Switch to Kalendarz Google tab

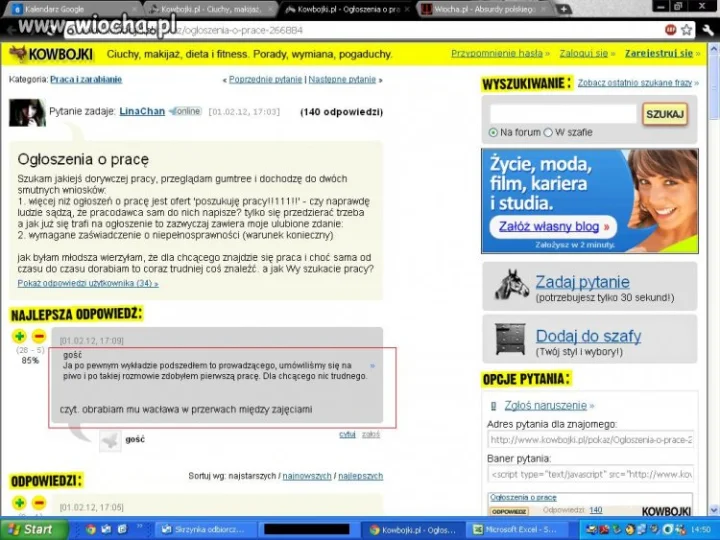pyautogui.click(x=71, y=9)
